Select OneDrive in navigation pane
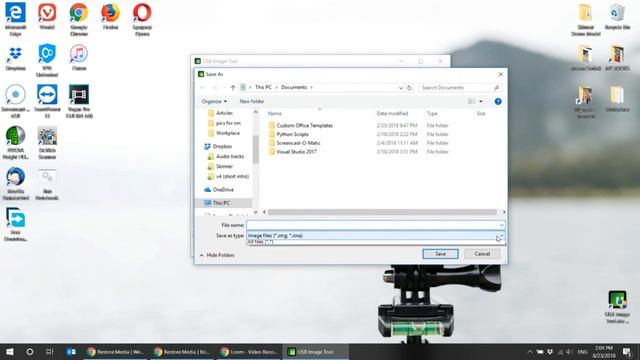This screenshot has width=640, height=360. click(223, 190)
